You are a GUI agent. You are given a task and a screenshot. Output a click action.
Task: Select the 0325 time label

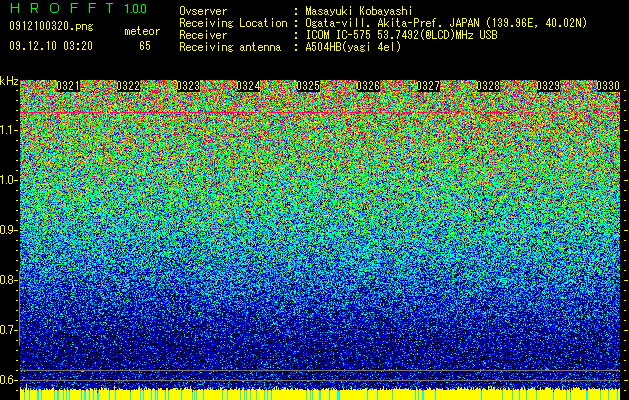308,86
